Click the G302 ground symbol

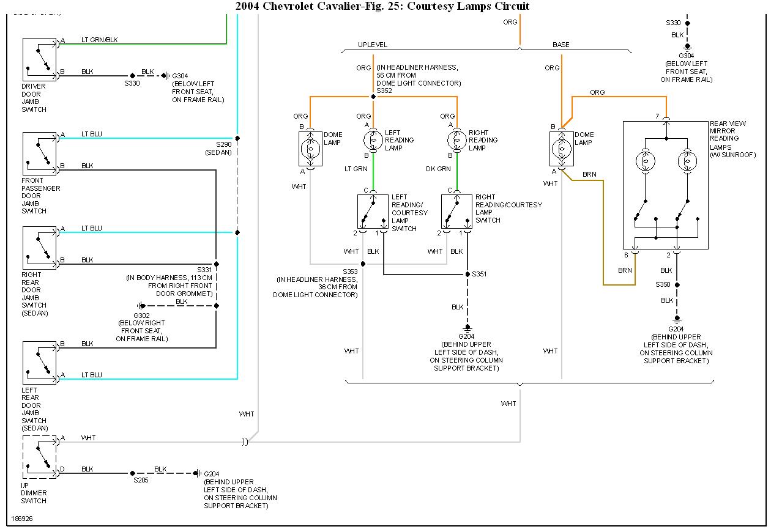(x=142, y=306)
